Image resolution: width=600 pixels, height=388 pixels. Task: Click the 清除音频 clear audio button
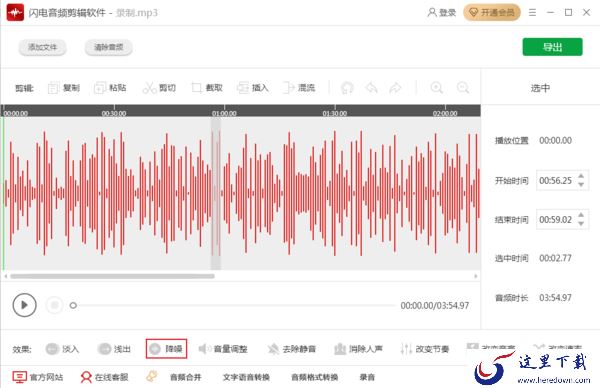tap(109, 47)
